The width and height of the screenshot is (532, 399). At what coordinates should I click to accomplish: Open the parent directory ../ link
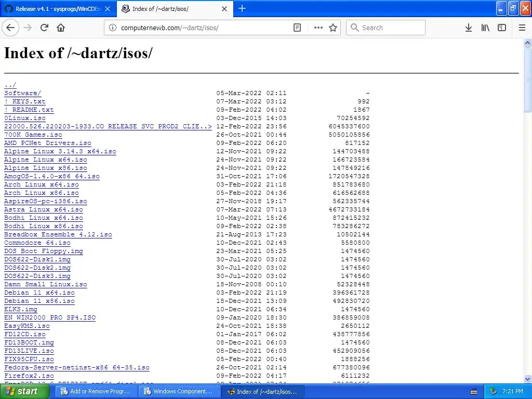10,85
